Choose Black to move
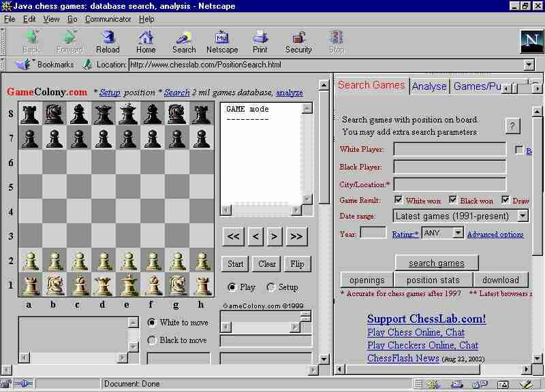Viewport: 545px width, 392px height. coord(152,340)
